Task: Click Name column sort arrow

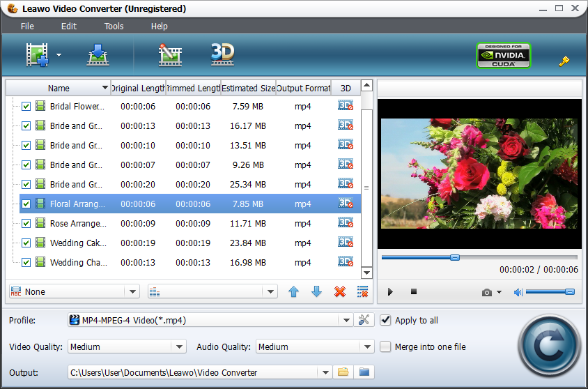Action: tap(105, 87)
